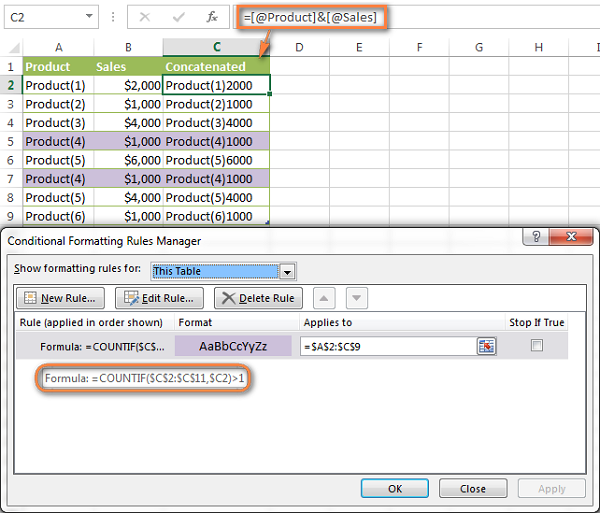Click cell A2 containing Product(1)

[x=59, y=85]
